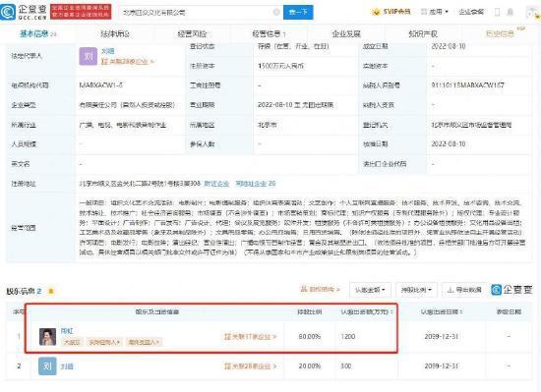Click the 企查查 logo at top left

24,12
